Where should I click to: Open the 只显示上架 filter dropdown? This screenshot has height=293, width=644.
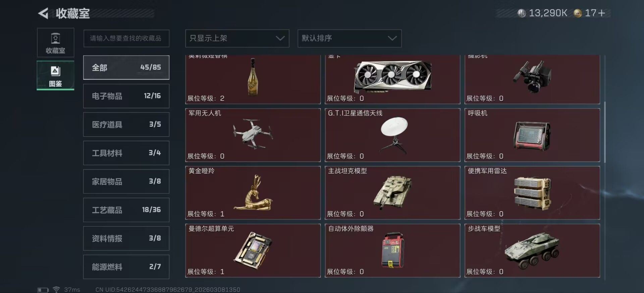tap(237, 38)
